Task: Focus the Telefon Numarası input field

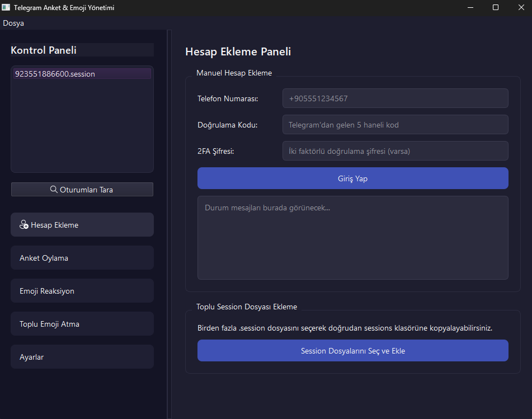Action: coord(395,98)
